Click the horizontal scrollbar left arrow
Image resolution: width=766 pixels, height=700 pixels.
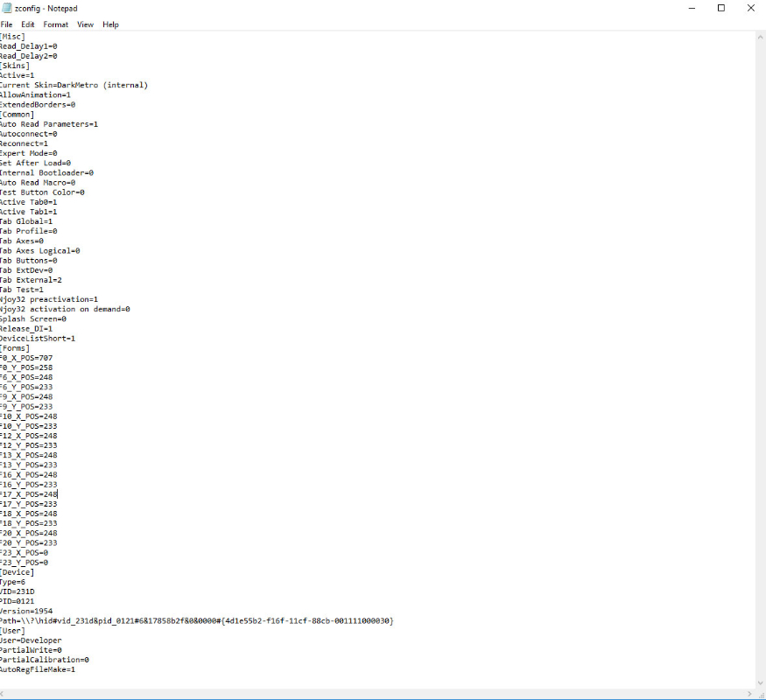click(4, 694)
